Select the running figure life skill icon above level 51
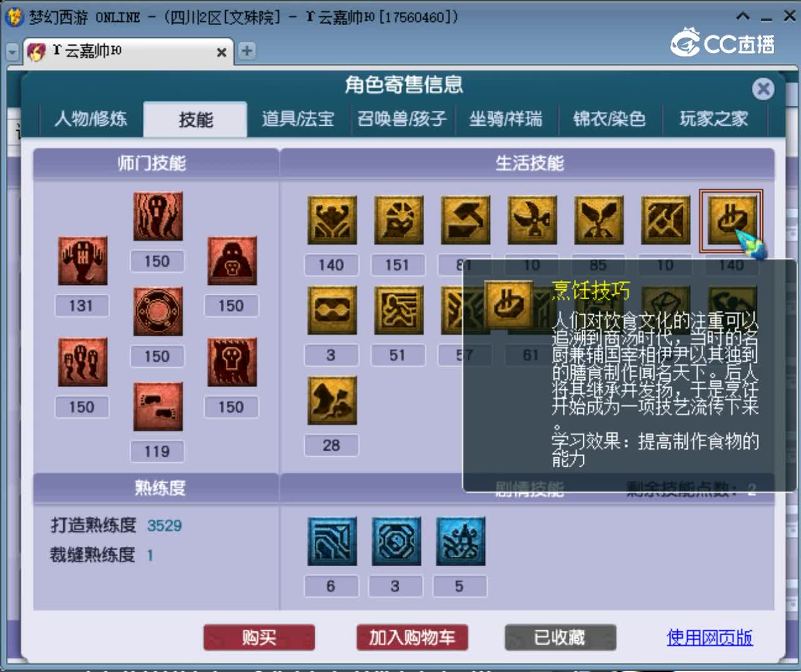The image size is (801, 672). pos(399,310)
